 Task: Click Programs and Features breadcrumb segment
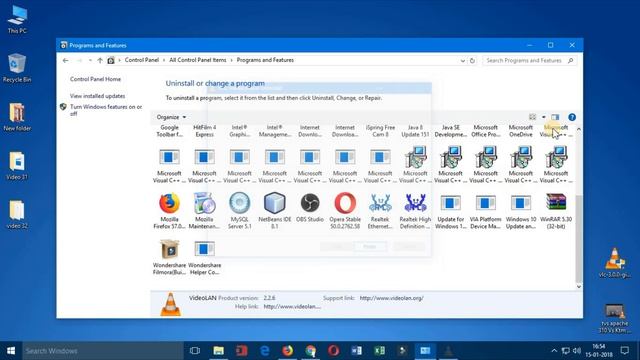tap(265, 60)
